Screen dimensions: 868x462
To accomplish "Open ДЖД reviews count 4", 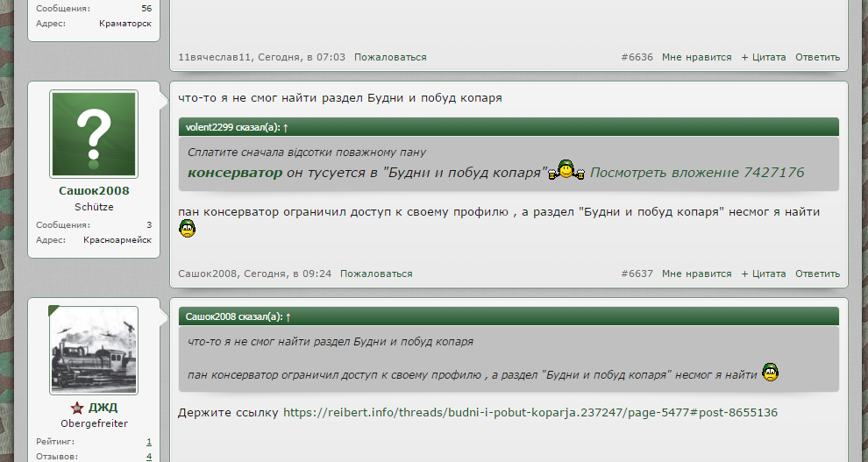I will (x=149, y=457).
